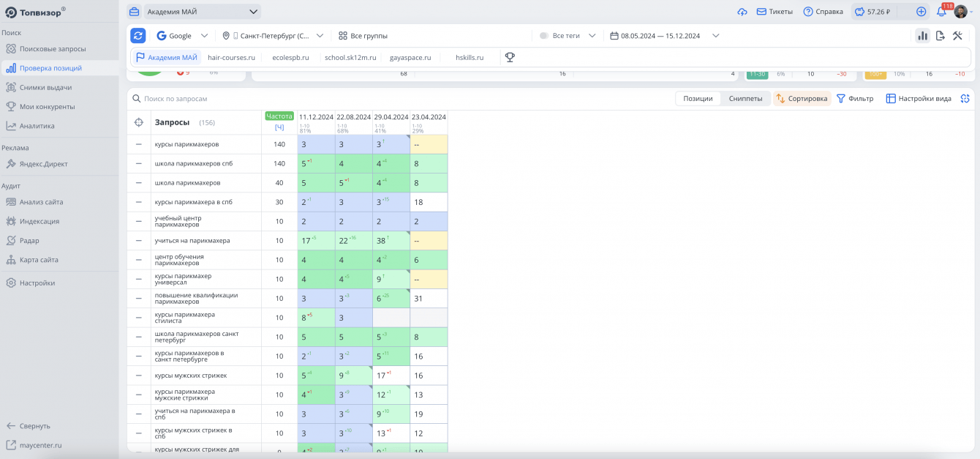Open the competitors trophy icon

(x=510, y=57)
